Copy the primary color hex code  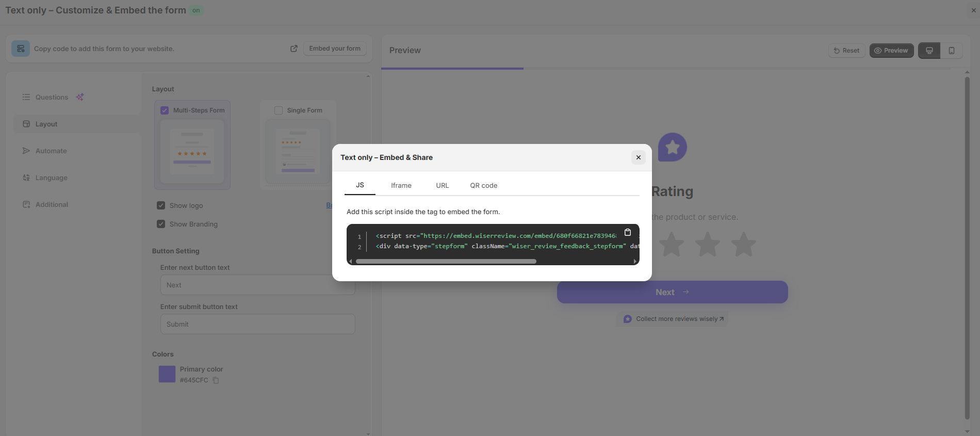[x=216, y=380]
